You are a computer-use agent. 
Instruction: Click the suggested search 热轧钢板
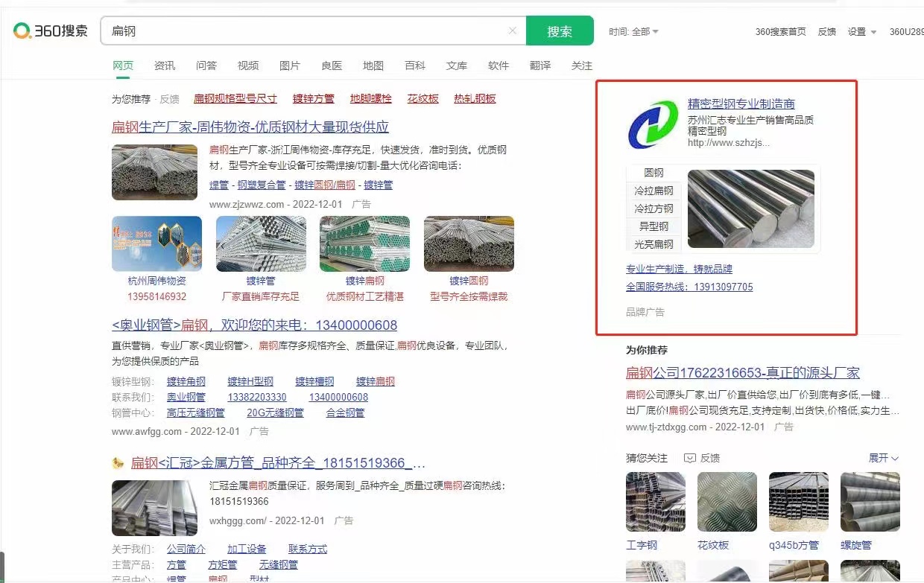475,98
